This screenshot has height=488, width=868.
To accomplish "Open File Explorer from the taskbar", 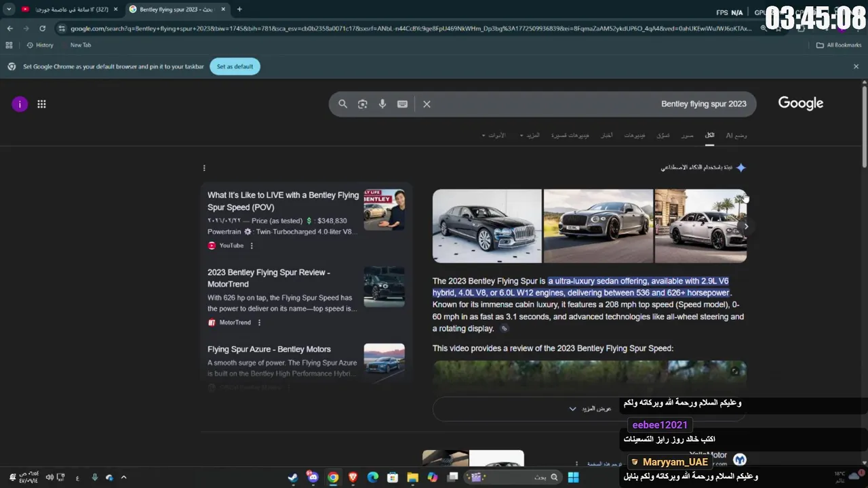I will [x=412, y=477].
